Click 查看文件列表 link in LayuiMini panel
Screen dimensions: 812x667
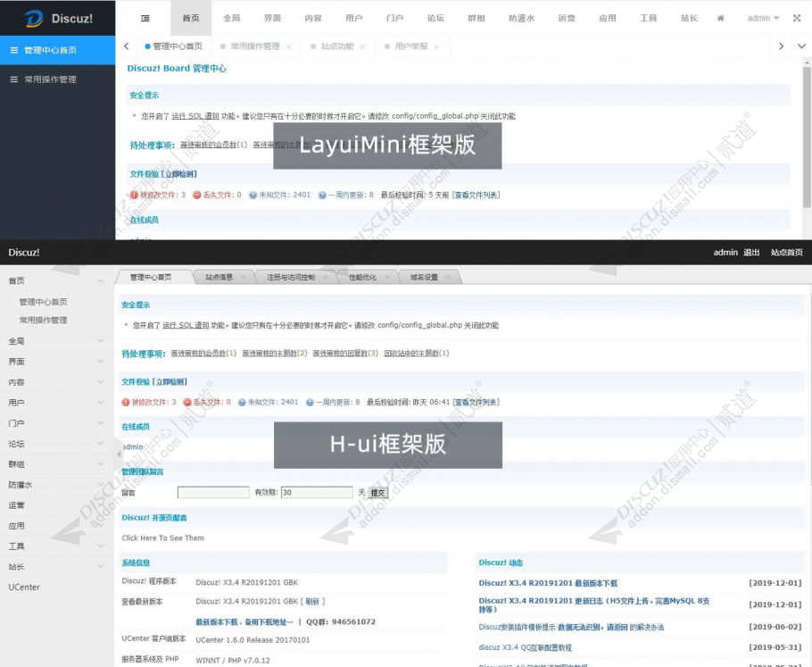(x=476, y=195)
